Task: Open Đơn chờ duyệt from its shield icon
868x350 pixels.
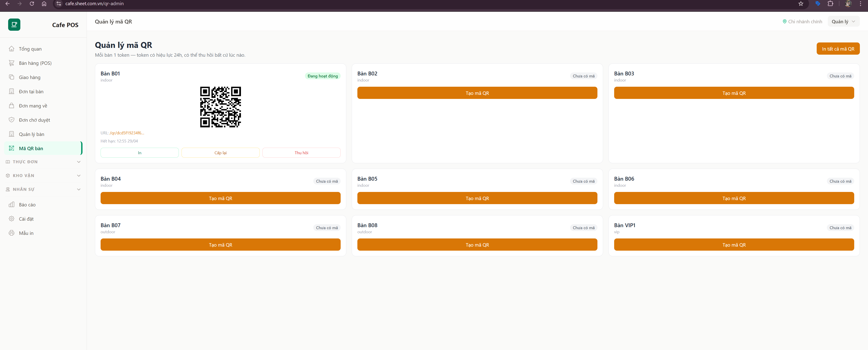Action: click(12, 120)
